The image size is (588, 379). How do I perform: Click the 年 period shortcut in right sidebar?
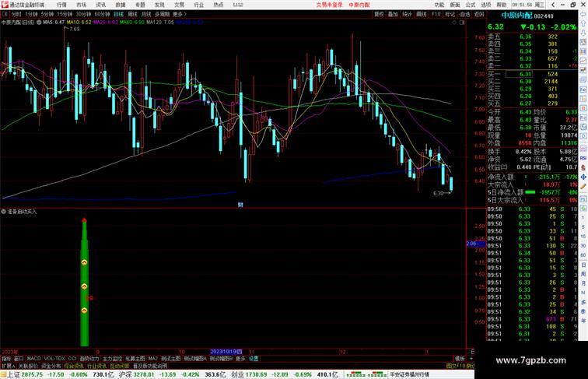(583, 321)
